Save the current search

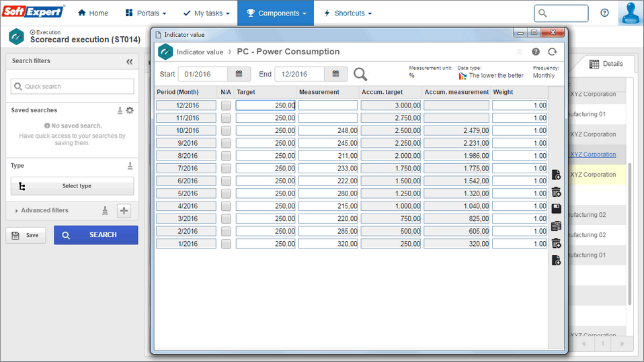click(26, 235)
